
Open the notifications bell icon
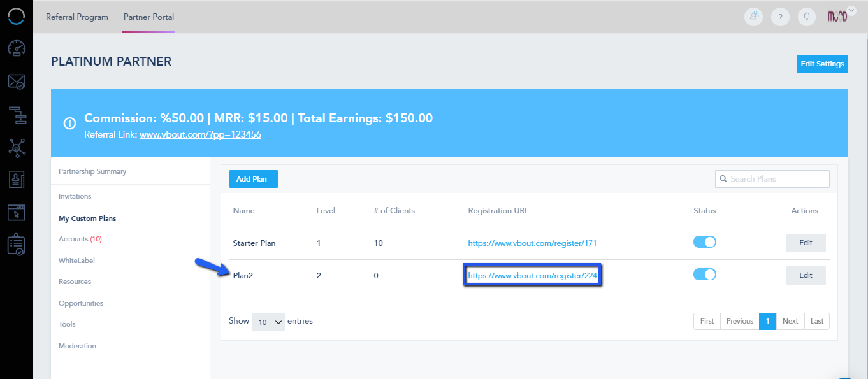pos(807,17)
